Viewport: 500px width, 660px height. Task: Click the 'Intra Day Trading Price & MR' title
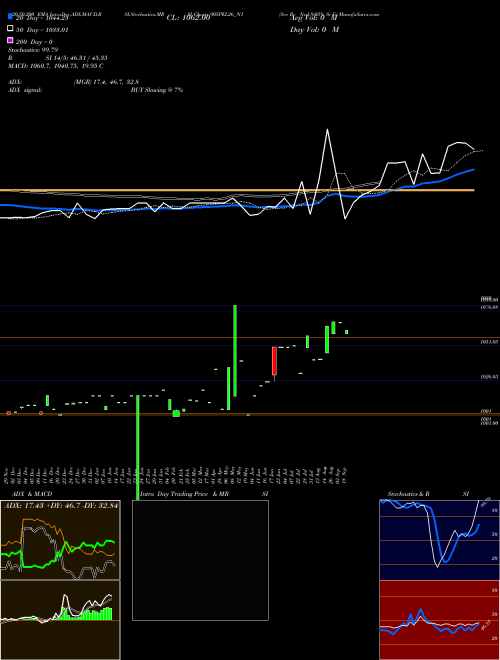[x=184, y=494]
